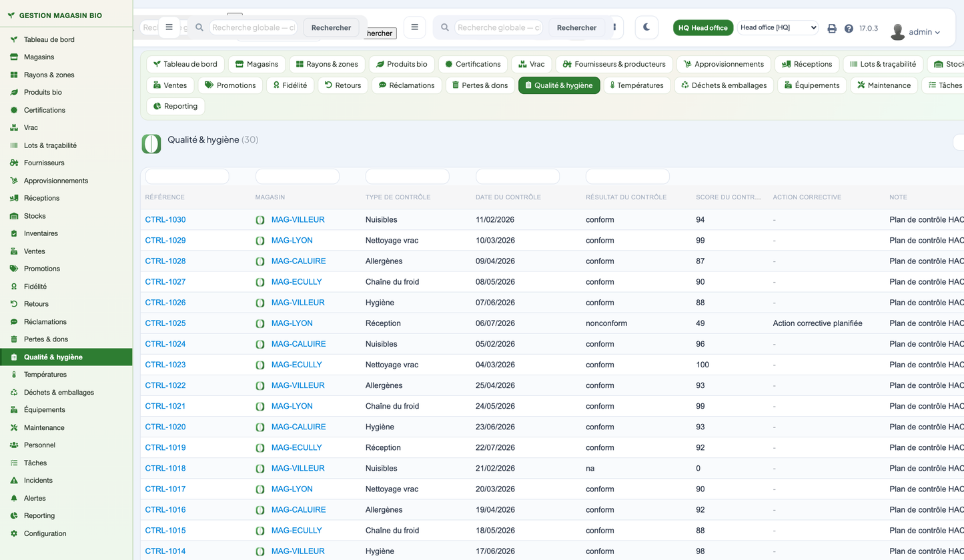This screenshot has width=964, height=560.
Task: Click the help question mark icon
Action: (x=849, y=29)
